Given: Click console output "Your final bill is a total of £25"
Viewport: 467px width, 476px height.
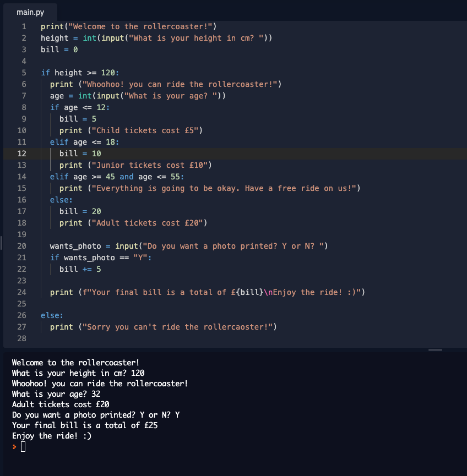Looking at the screenshot, I should click(85, 425).
